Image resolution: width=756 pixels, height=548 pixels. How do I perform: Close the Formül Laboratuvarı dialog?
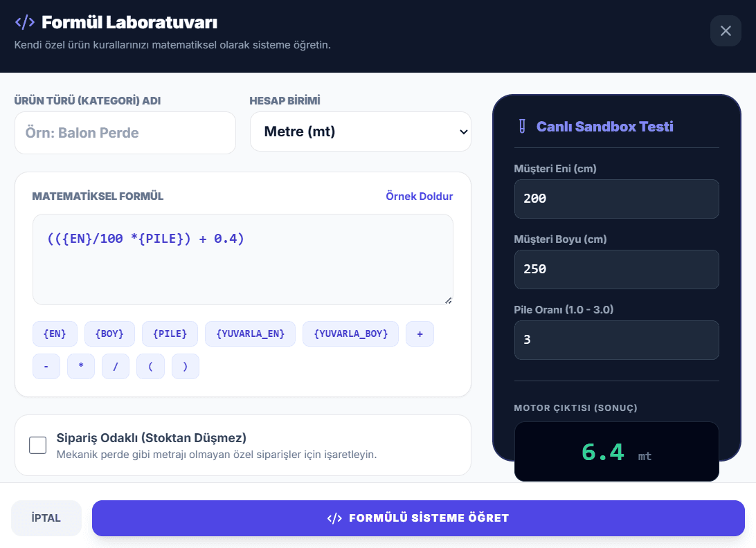point(725,31)
